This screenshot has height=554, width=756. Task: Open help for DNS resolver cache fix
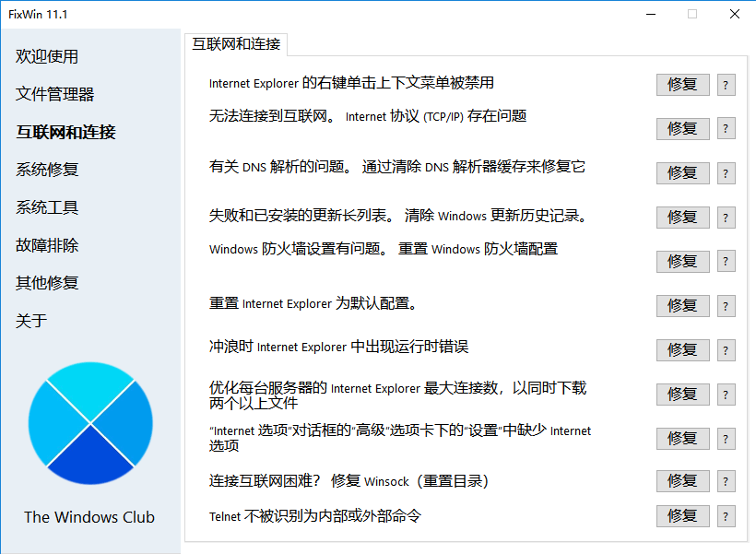coord(726,172)
